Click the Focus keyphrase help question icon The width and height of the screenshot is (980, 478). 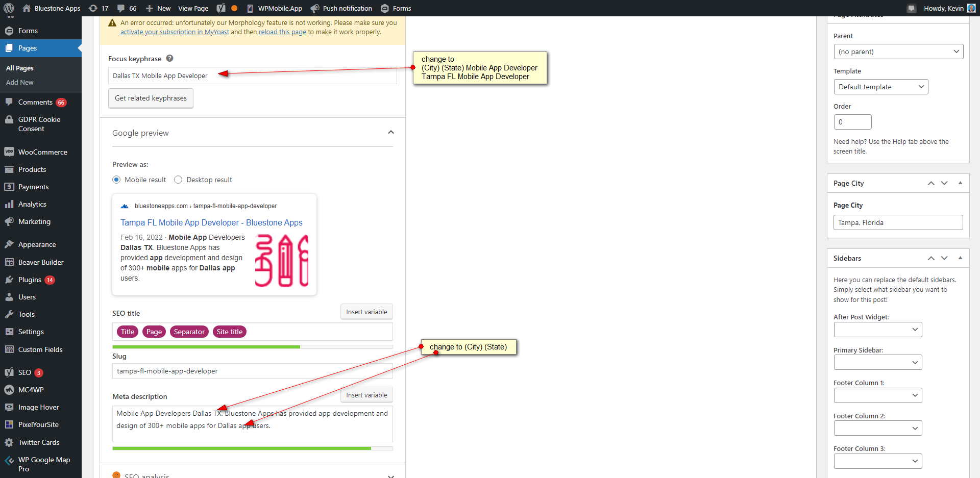170,59
